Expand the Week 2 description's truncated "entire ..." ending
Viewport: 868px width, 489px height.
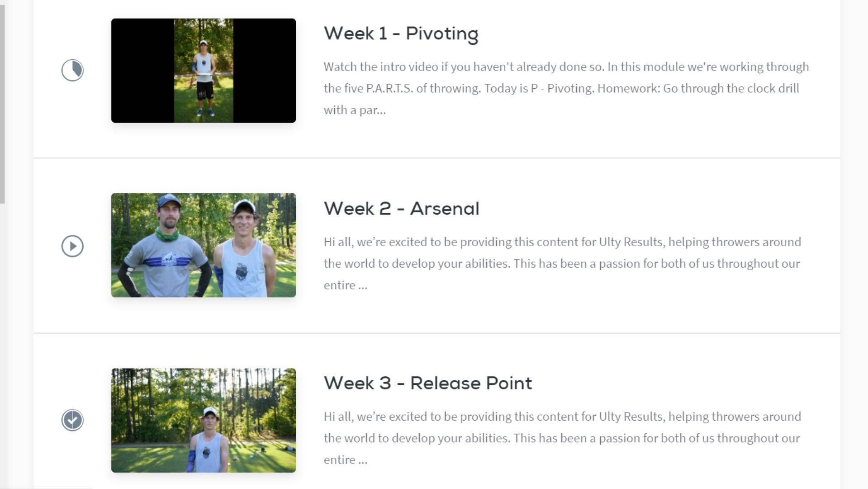click(346, 285)
